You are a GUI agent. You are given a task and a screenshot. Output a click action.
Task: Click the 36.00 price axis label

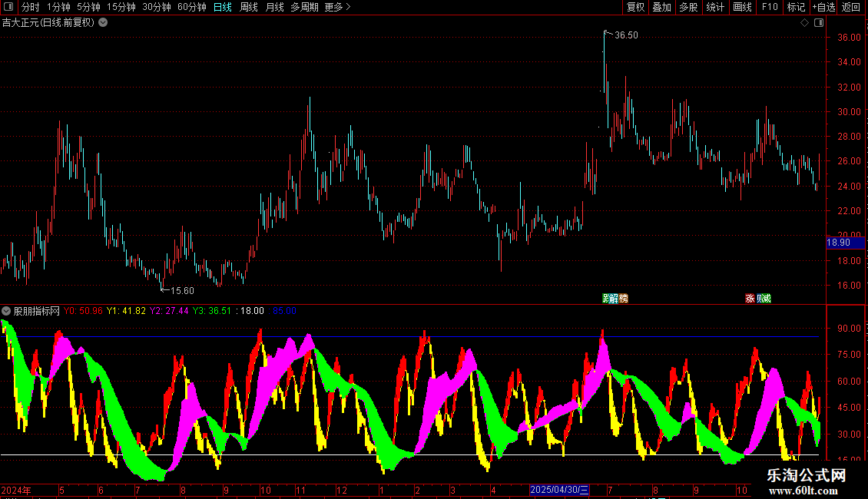tap(849, 38)
